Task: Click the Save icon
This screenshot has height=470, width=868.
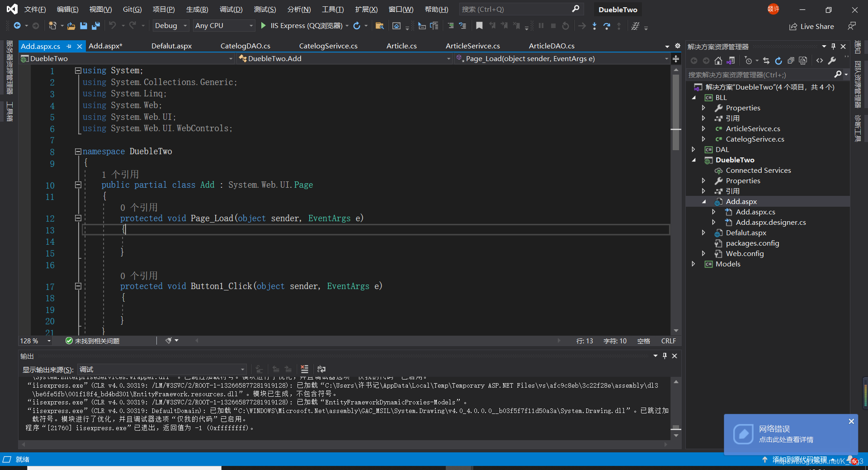Action: pyautogui.click(x=84, y=26)
